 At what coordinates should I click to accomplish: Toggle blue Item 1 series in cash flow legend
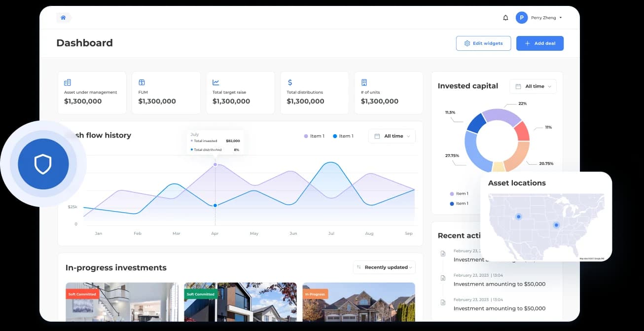[x=343, y=136]
